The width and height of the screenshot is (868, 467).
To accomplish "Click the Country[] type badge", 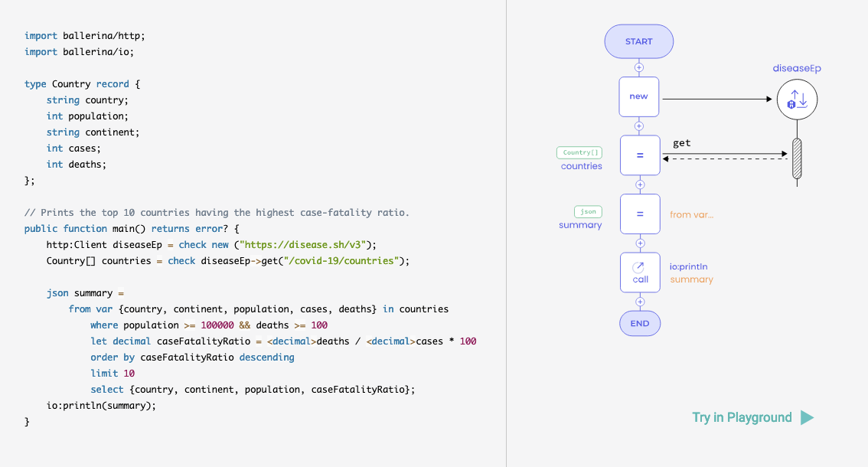I will [x=579, y=152].
